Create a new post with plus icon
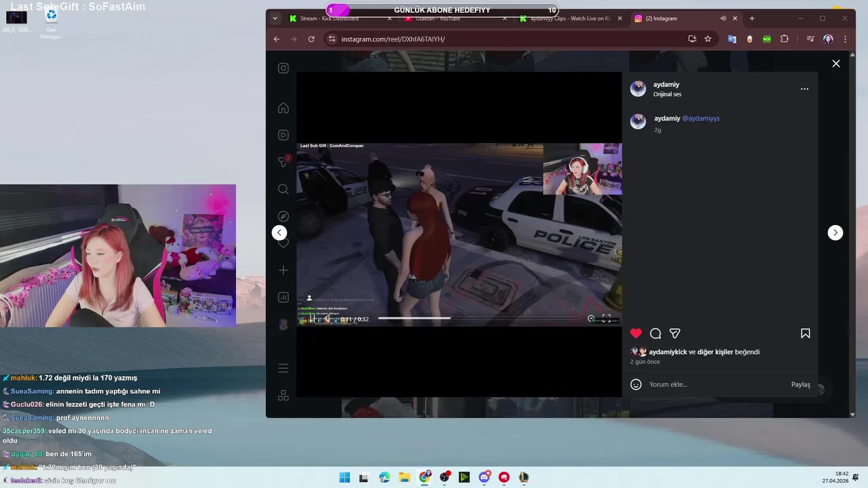Image resolution: width=868 pixels, height=488 pixels. point(283,270)
